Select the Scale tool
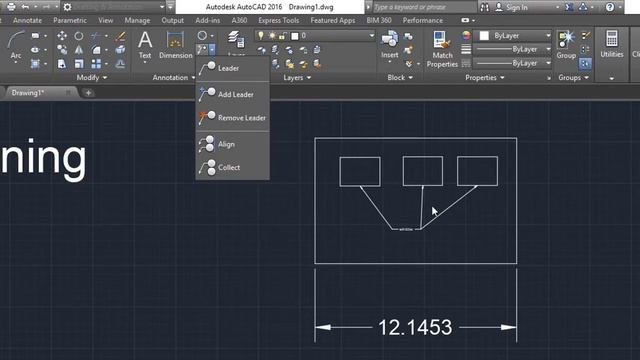 (x=79, y=64)
